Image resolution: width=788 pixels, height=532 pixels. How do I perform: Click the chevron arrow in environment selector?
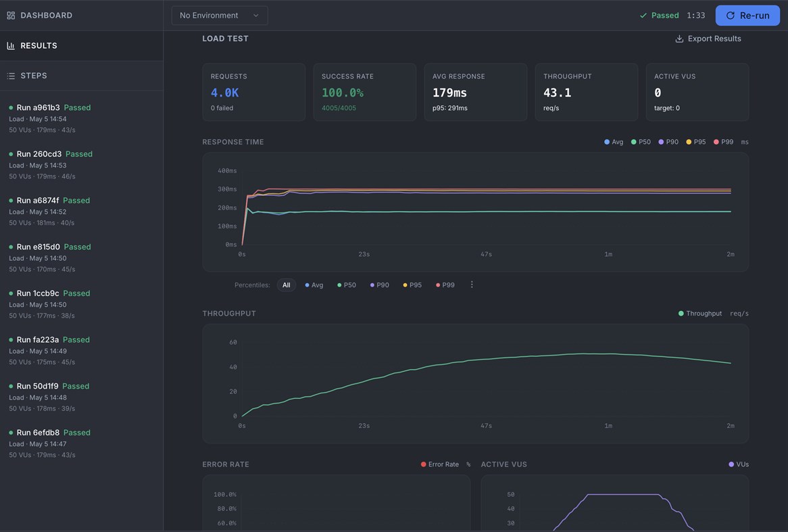click(x=256, y=16)
